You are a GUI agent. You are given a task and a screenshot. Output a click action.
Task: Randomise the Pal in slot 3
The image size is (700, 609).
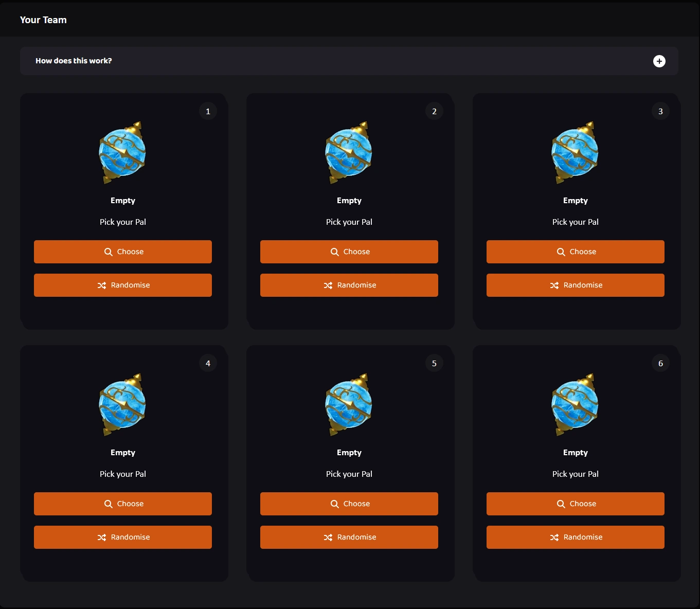click(x=576, y=285)
